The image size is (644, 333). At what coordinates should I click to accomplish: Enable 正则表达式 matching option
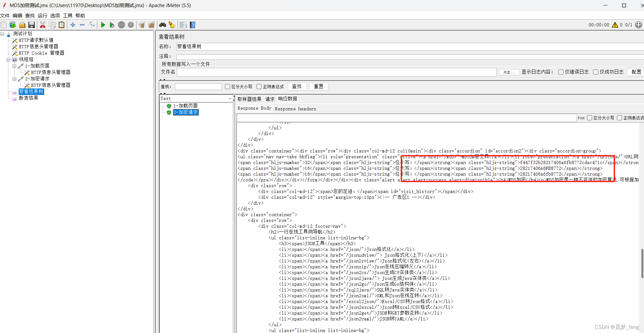tap(259, 86)
